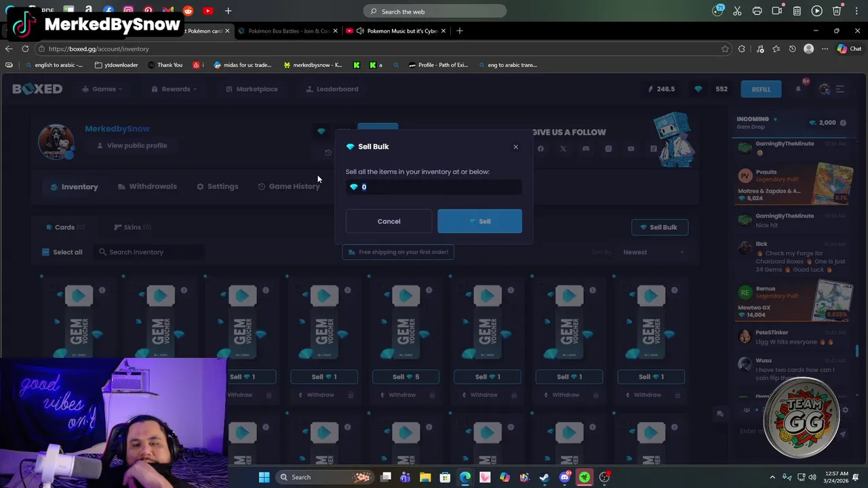Select the Cards sub-tab

[65, 227]
